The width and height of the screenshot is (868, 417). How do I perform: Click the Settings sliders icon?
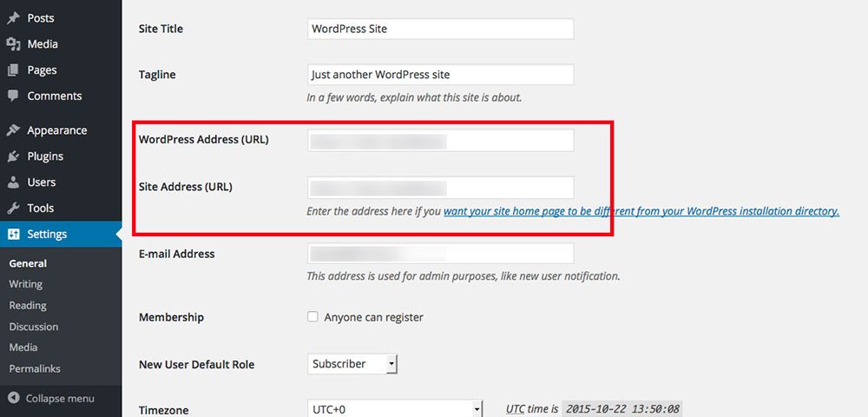[13, 235]
